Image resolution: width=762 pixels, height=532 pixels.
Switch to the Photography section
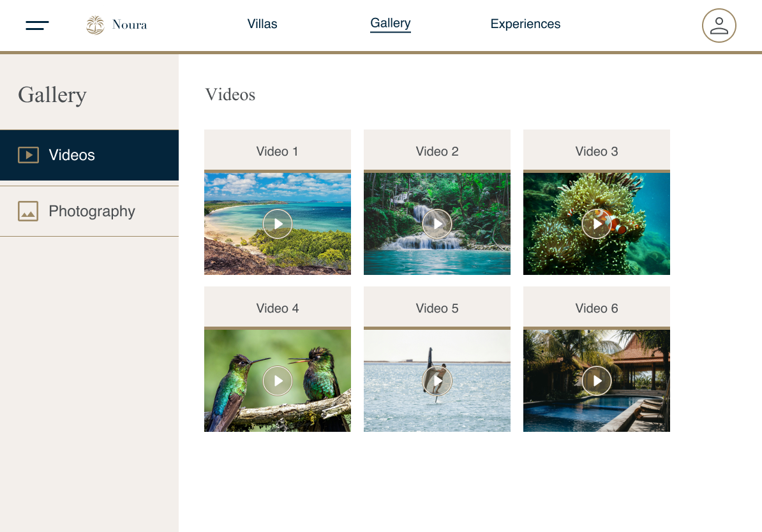pyautogui.click(x=92, y=211)
